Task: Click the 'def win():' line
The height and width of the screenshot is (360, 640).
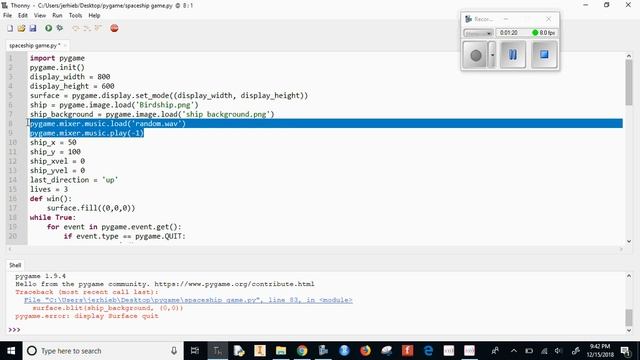Action: coord(51,199)
